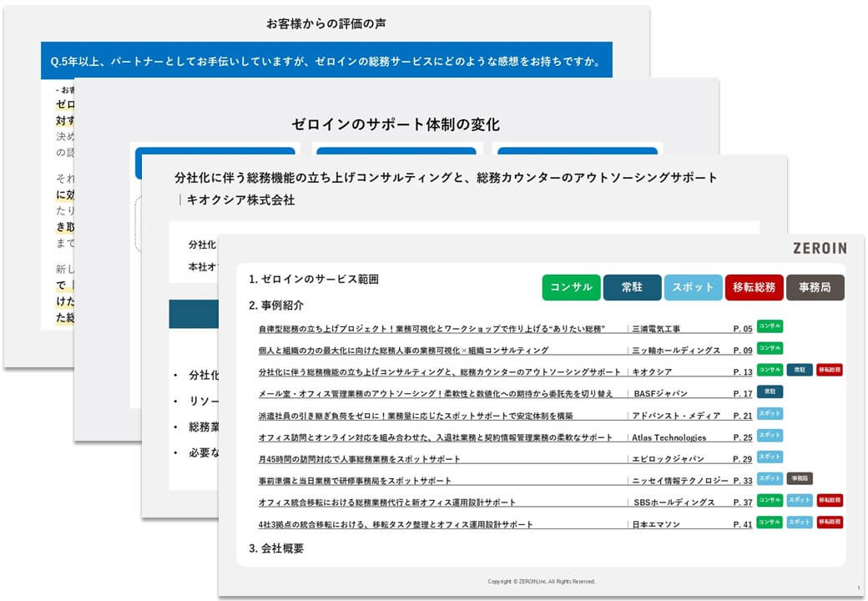Viewport: 868px width, 601px height.
Task: Click page number P. 25
Action: [x=742, y=437]
